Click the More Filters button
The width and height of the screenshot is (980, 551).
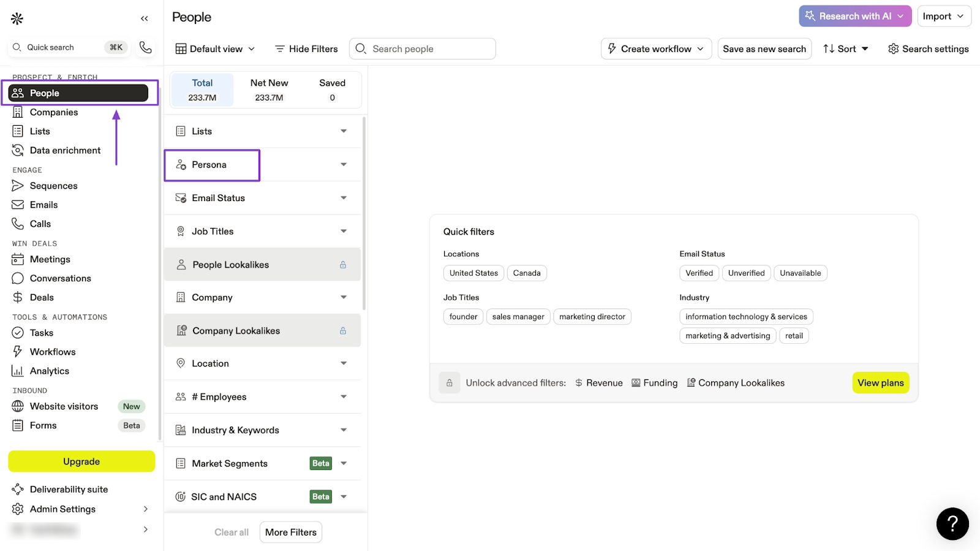[291, 532]
